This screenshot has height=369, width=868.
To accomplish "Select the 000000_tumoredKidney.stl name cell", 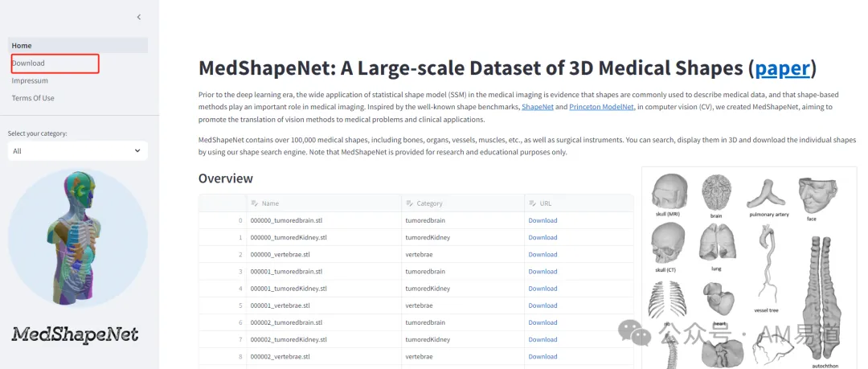I will pyautogui.click(x=324, y=238).
